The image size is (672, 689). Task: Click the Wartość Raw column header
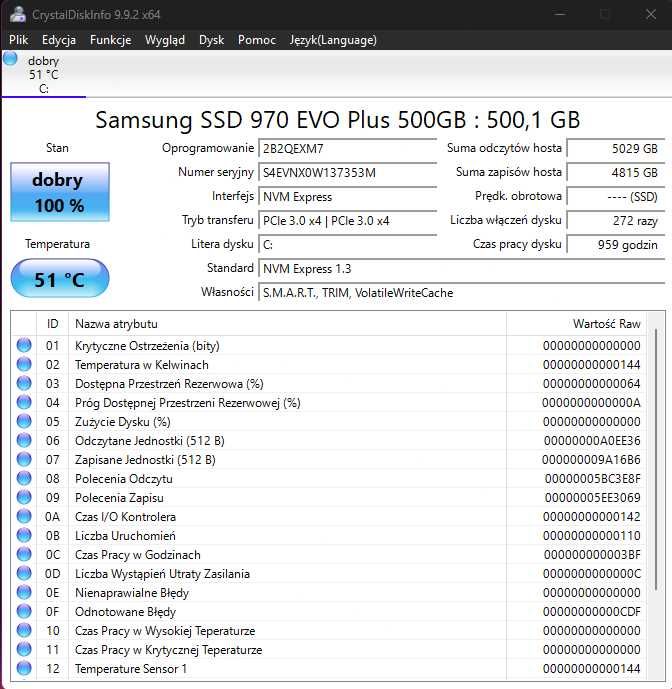click(576, 324)
